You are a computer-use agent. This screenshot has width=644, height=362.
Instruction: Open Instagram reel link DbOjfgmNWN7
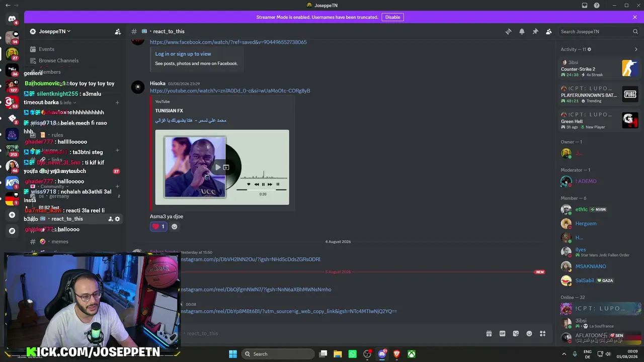tap(256, 290)
